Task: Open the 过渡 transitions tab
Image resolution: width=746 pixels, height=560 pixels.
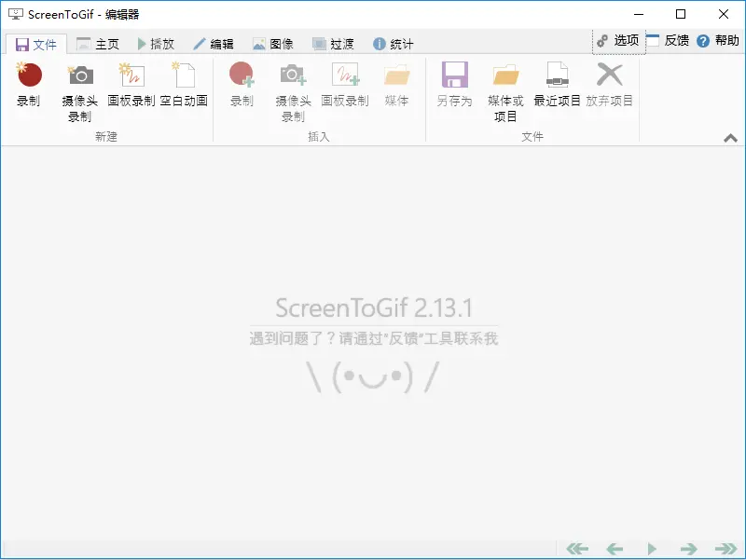Action: 333,44
